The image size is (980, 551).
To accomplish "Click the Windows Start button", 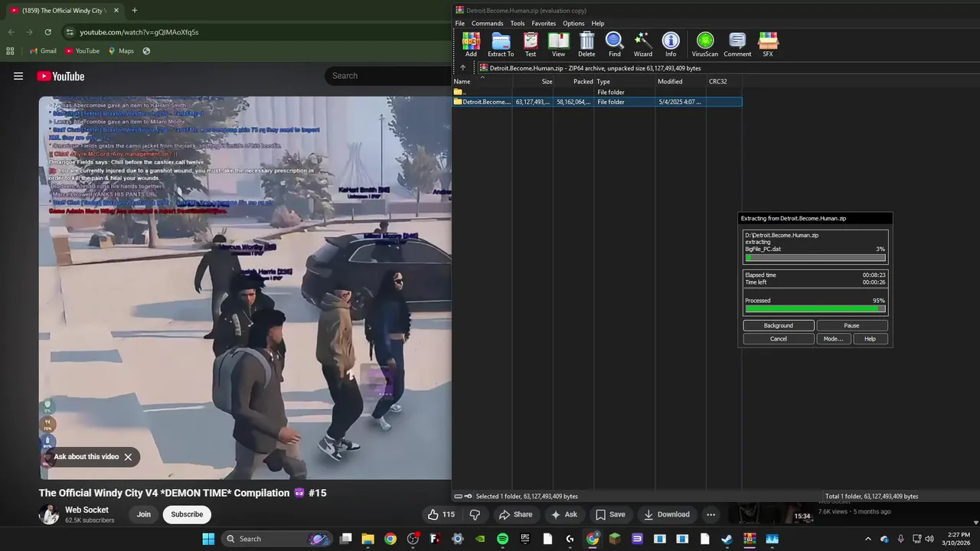I will click(208, 539).
